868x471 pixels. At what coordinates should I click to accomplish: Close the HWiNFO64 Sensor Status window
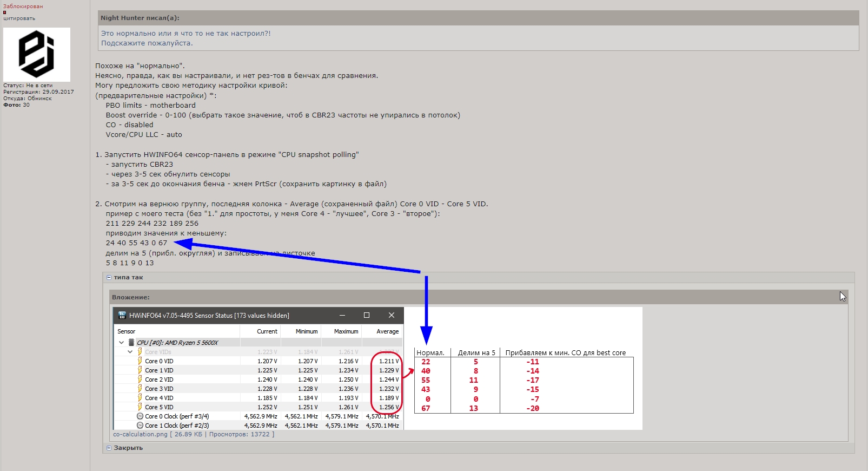click(x=392, y=315)
